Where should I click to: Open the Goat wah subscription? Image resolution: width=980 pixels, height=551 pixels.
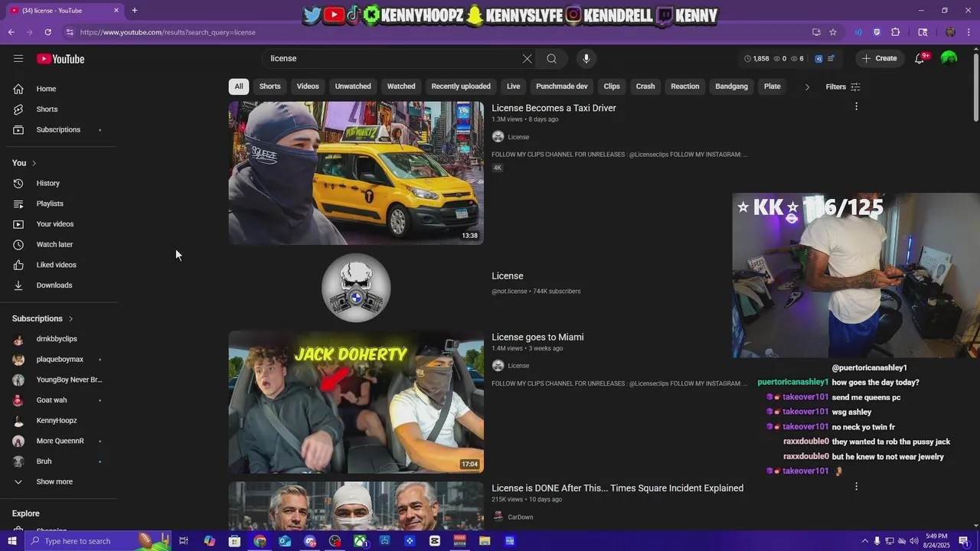(51, 400)
